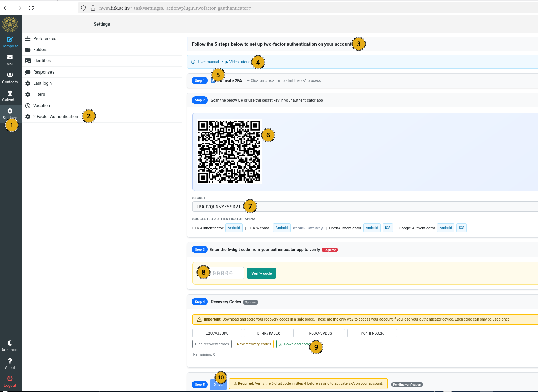Select recovery code DT4R7KABLQ

[x=269, y=333]
